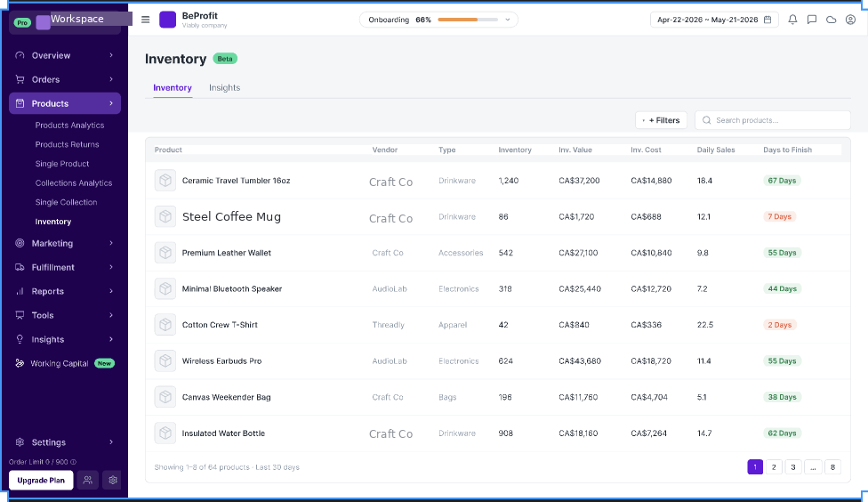Viewport: 868px width, 502px height.
Task: Click the Order Limit info icon
Action: (73, 462)
